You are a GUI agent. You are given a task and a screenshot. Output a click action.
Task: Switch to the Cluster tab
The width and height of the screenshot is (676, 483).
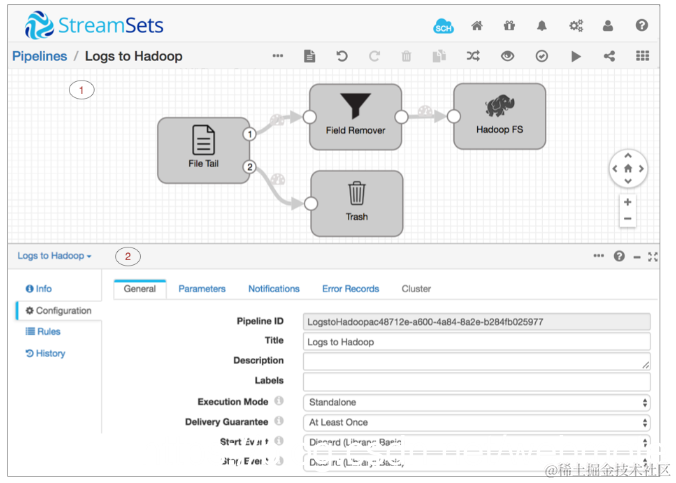(x=416, y=289)
